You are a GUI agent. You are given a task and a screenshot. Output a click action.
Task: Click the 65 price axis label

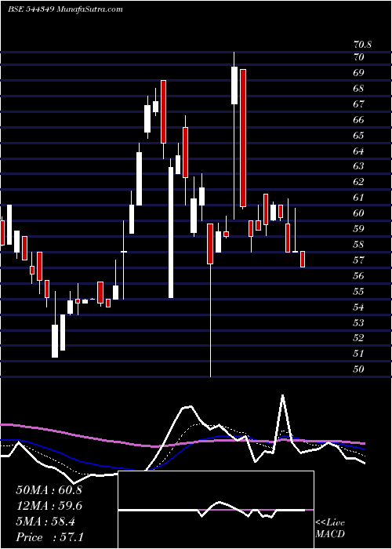pos(359,135)
